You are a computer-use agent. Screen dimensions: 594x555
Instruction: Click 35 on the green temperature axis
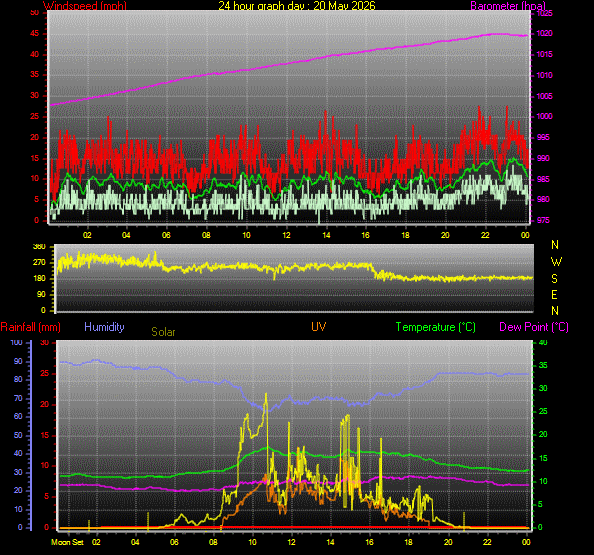(x=543, y=366)
